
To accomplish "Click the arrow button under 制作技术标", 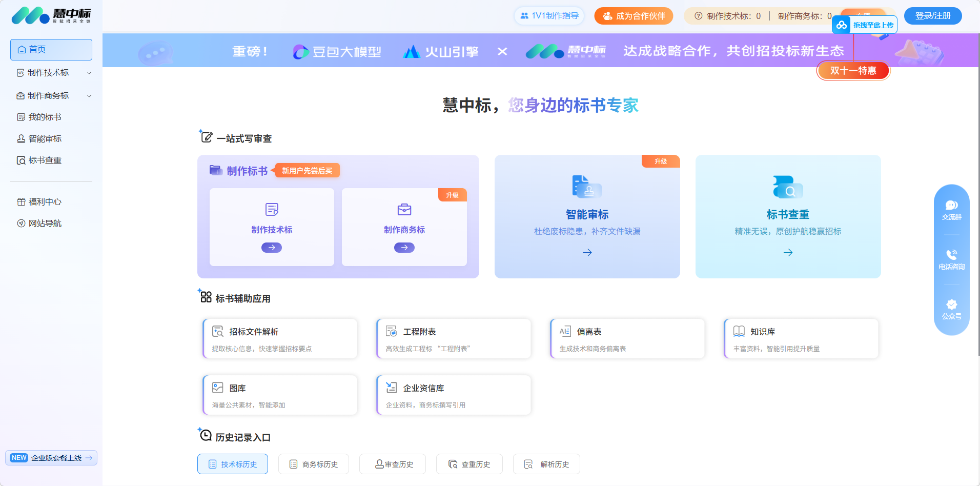I will click(272, 248).
